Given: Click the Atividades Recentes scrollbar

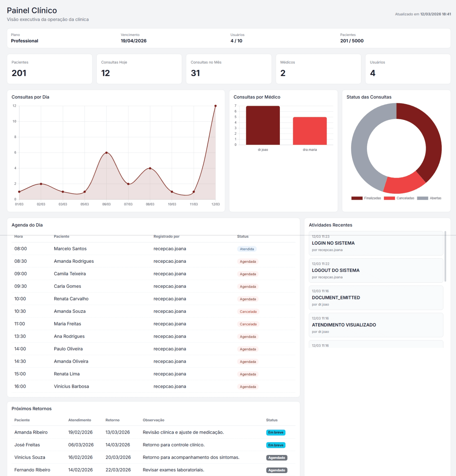Looking at the screenshot, I should [x=445, y=256].
